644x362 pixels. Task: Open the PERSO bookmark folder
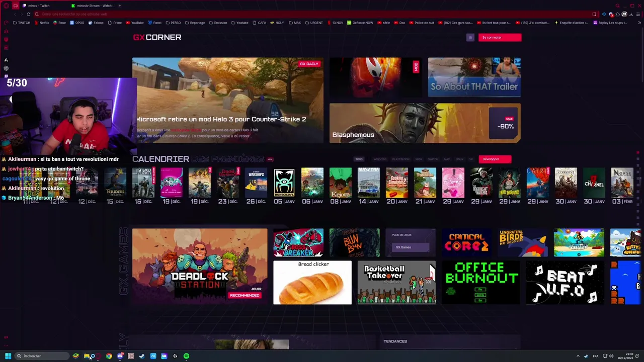[173, 23]
